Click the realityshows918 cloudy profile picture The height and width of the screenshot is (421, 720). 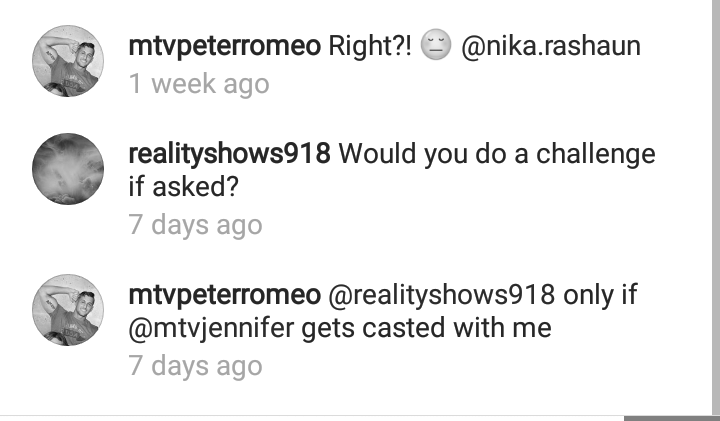click(68, 169)
